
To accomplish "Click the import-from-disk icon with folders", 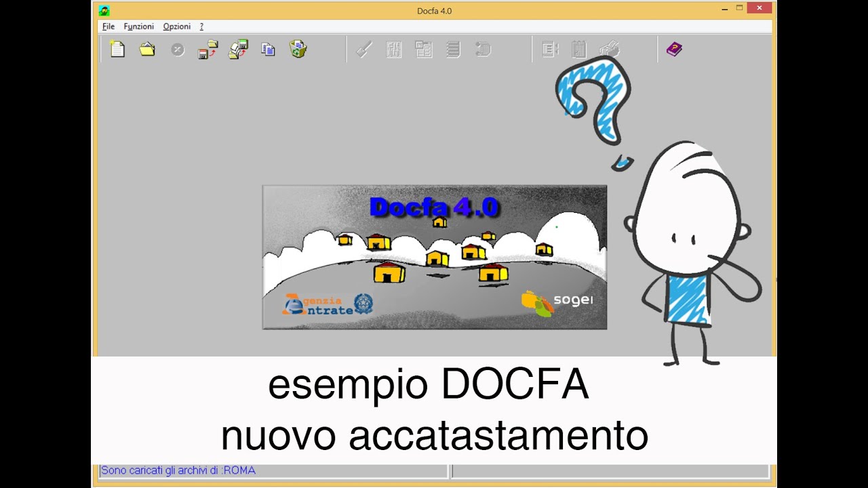I will 238,49.
